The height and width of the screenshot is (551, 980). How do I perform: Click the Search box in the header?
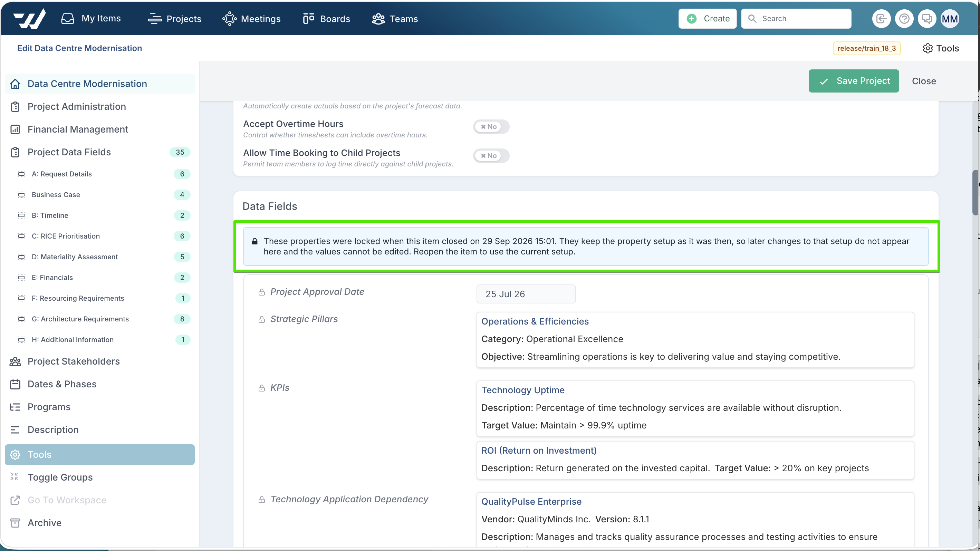point(796,19)
